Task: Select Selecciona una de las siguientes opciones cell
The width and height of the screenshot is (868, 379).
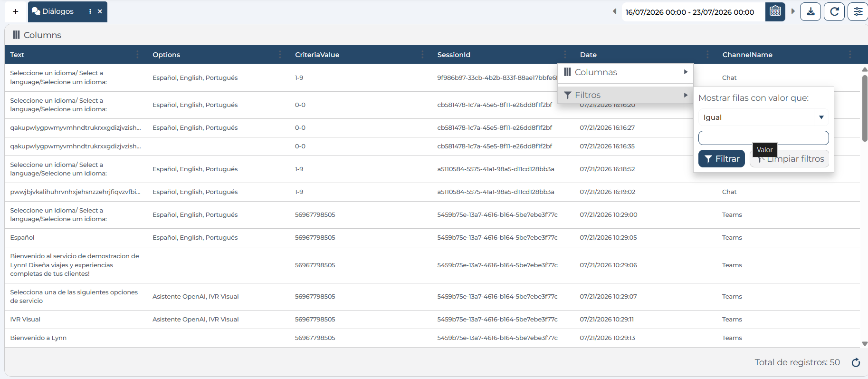Action: tap(74, 297)
